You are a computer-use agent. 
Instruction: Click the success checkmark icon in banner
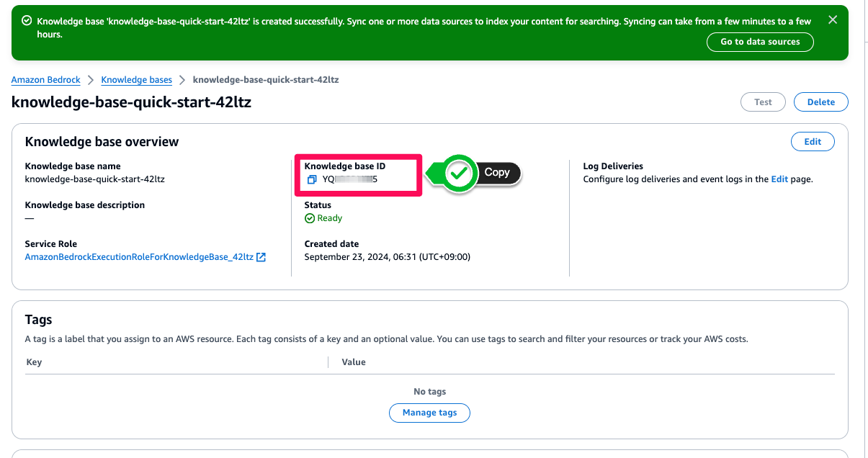(x=27, y=22)
